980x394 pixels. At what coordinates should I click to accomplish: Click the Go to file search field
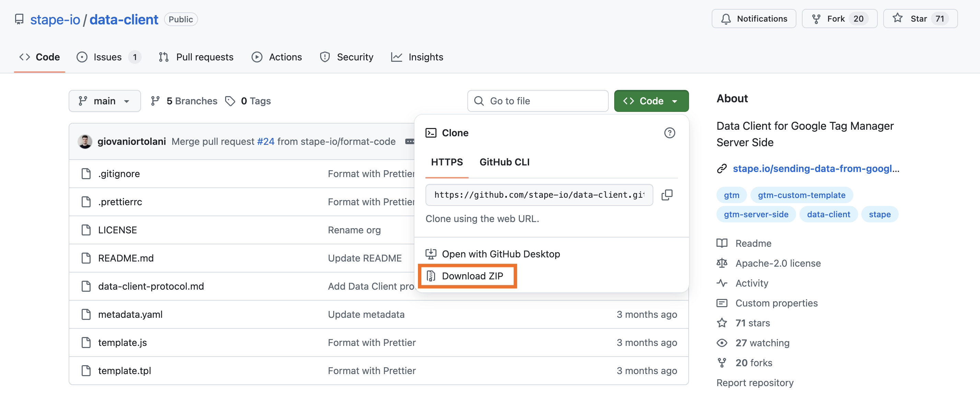(538, 101)
